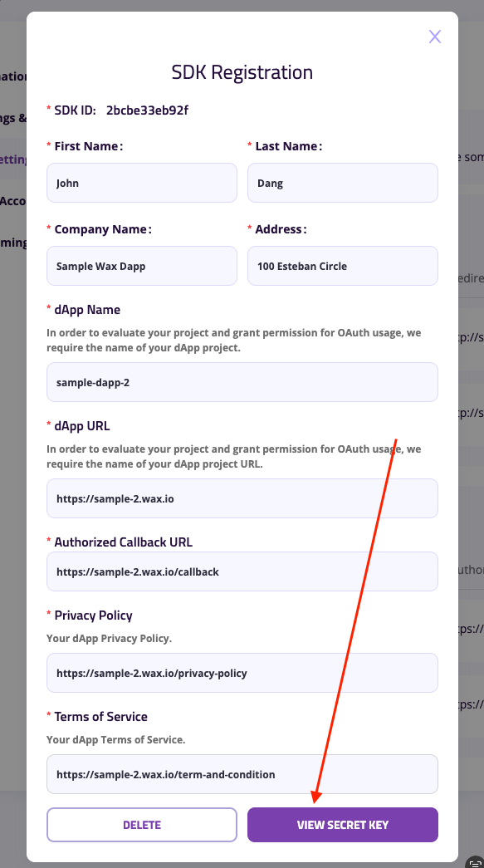Viewport: 484px width, 868px height.
Task: Select the highlighted 'etting' sidebar item
Action: pos(13,159)
